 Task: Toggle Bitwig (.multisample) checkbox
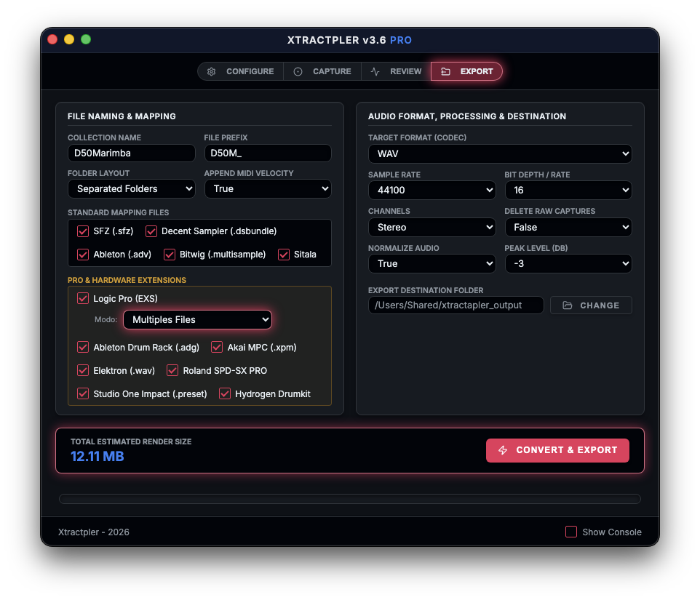click(x=170, y=255)
